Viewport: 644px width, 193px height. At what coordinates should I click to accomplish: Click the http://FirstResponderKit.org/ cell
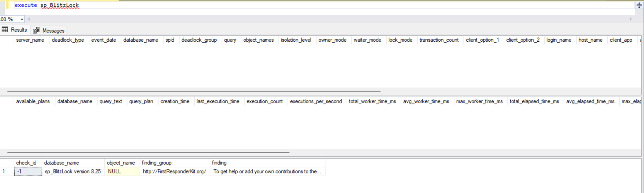click(175, 172)
